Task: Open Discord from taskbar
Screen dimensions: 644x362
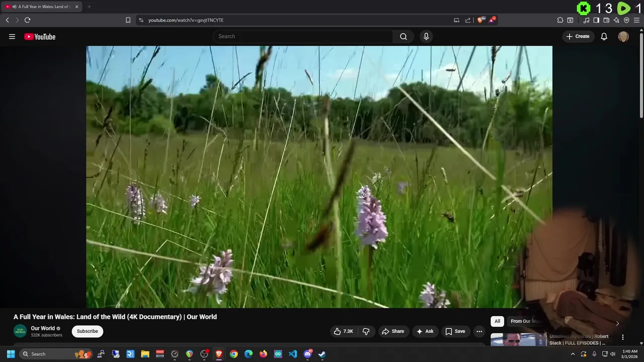Action: coord(307,354)
